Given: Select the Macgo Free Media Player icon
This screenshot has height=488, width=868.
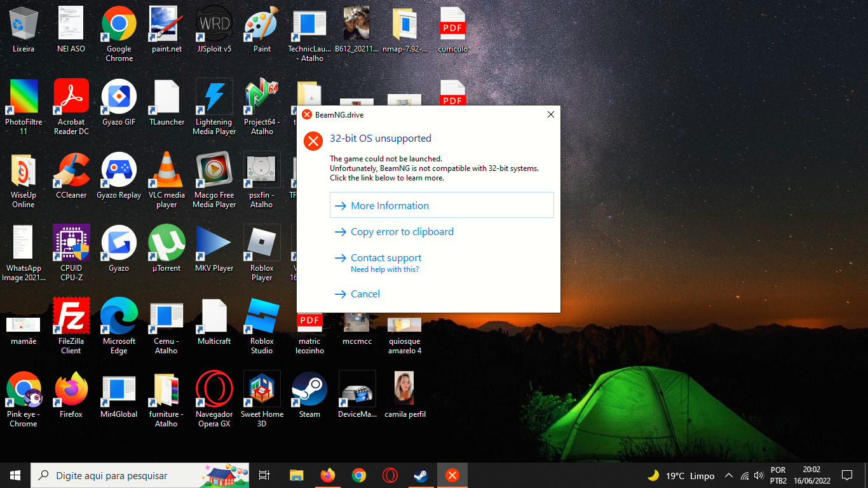Looking at the screenshot, I should pos(214,170).
